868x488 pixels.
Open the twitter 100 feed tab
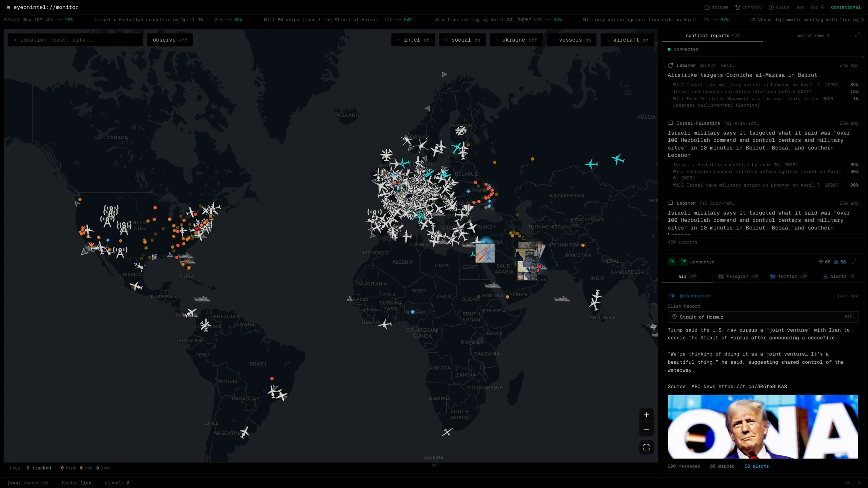click(788, 276)
